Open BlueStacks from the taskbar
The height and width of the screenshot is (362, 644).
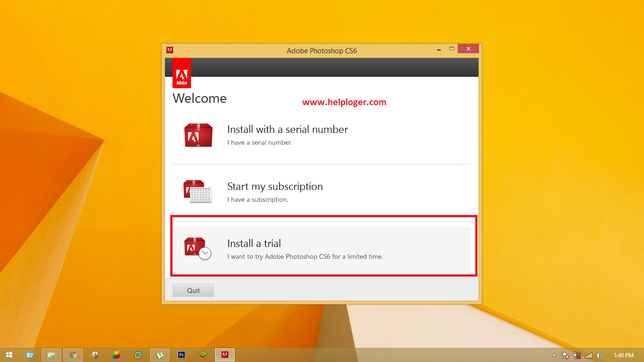pos(203,355)
